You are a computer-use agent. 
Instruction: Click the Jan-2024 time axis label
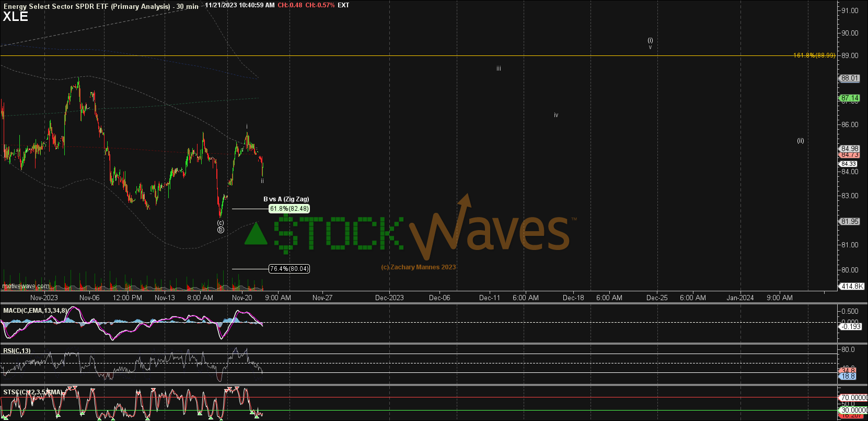[x=740, y=298]
